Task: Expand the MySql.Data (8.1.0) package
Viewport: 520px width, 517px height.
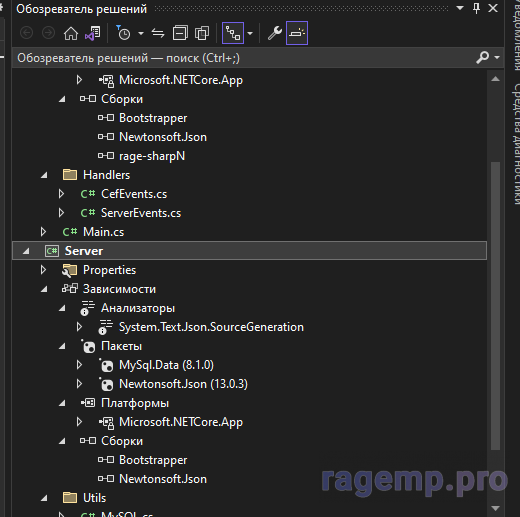Action: point(79,365)
